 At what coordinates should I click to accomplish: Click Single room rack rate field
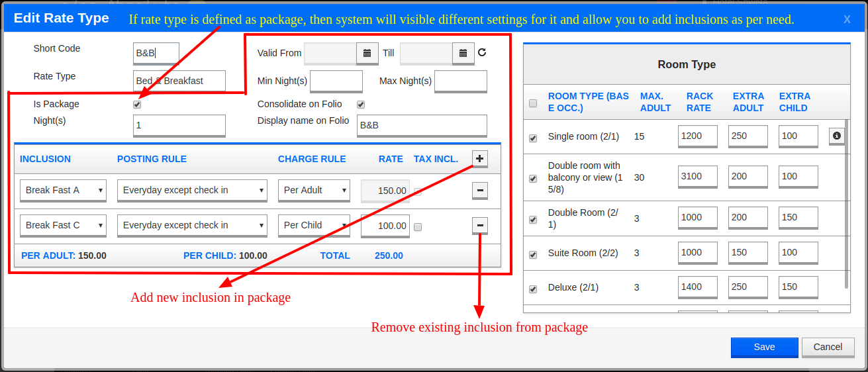tap(698, 136)
